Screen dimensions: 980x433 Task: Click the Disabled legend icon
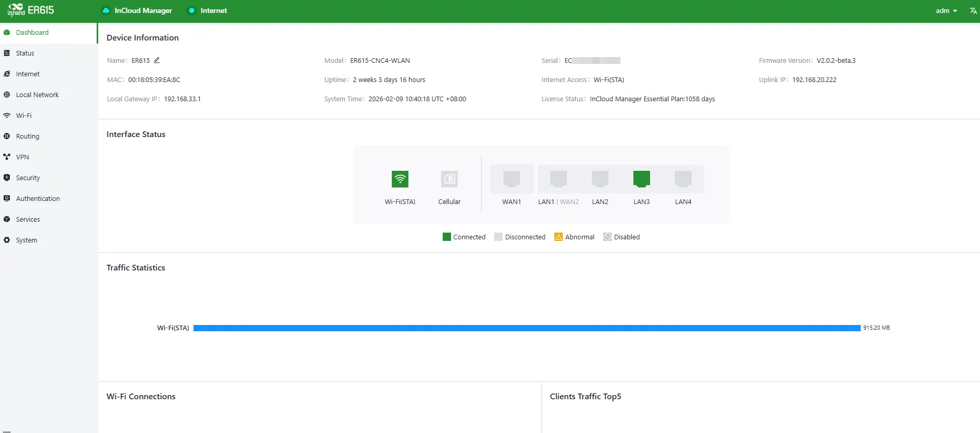point(607,237)
